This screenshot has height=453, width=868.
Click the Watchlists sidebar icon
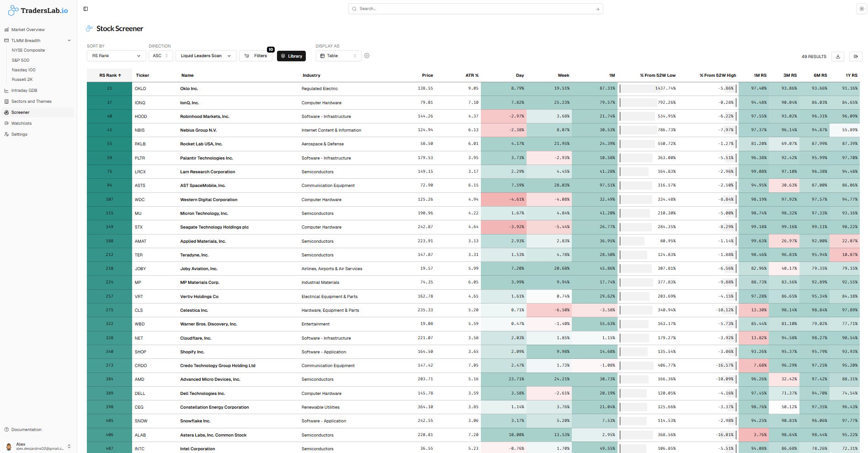tap(6, 123)
